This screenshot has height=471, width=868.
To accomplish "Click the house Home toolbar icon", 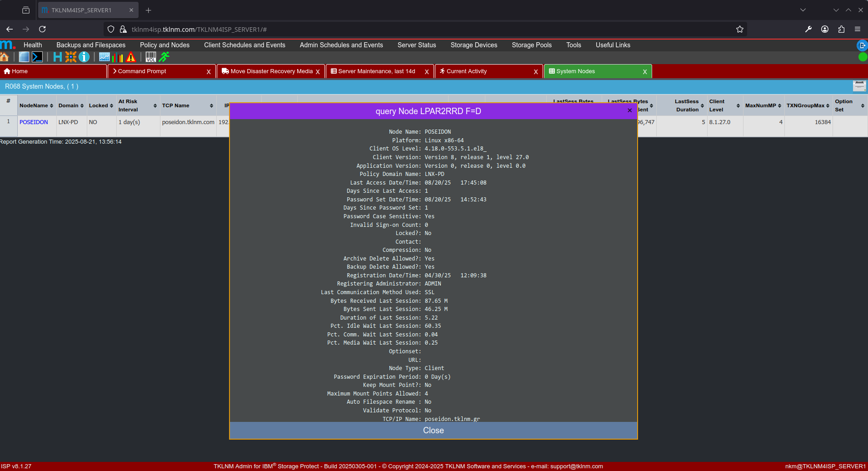I will tap(5, 57).
